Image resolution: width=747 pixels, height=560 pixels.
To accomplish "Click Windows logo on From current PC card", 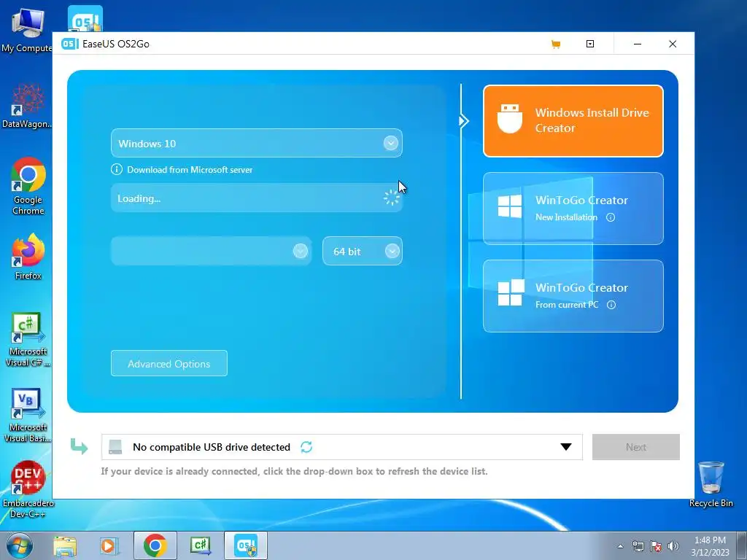I will click(x=511, y=293).
